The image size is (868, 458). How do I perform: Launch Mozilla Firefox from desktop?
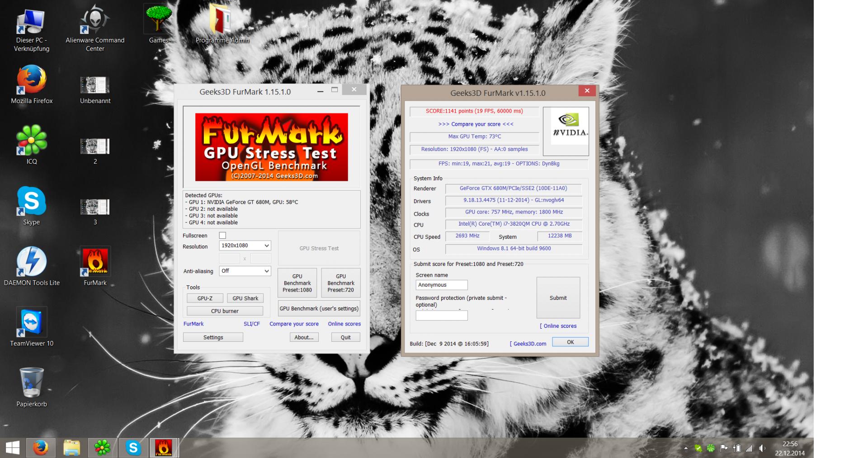(x=32, y=85)
